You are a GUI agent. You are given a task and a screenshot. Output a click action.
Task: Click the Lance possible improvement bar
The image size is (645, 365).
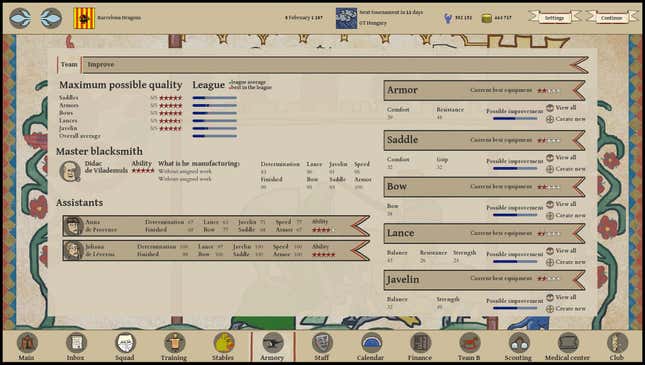click(515, 261)
